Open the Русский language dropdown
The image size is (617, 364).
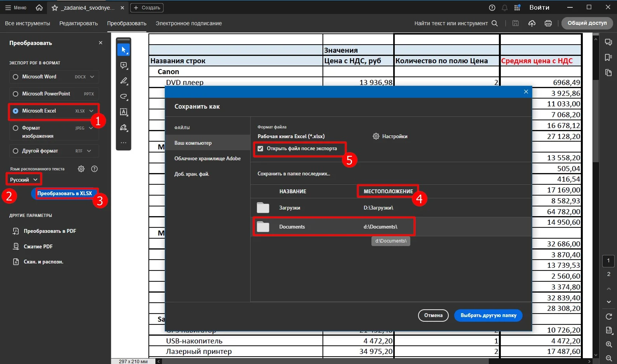24,180
